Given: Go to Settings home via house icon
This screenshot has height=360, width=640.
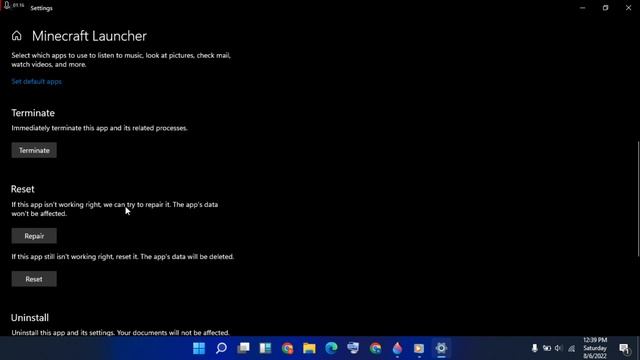Looking at the screenshot, I should coord(16,36).
